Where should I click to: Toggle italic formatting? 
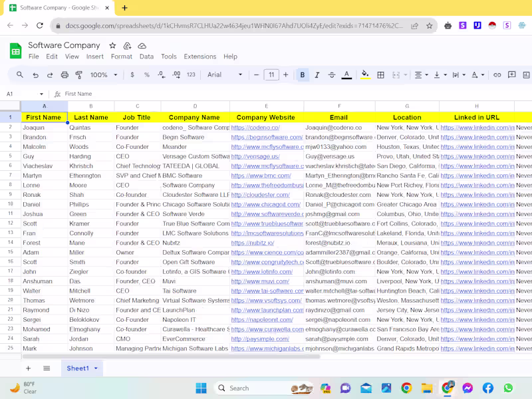[x=317, y=75]
